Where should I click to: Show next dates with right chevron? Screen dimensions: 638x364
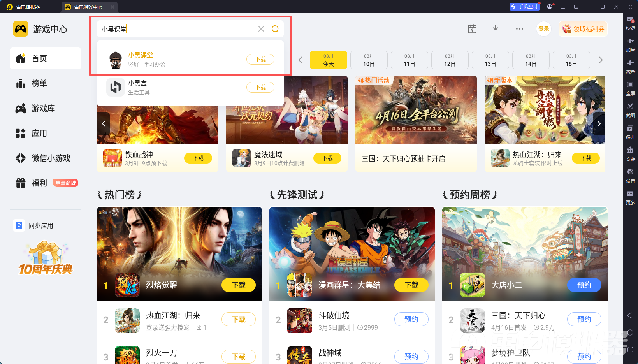click(601, 60)
